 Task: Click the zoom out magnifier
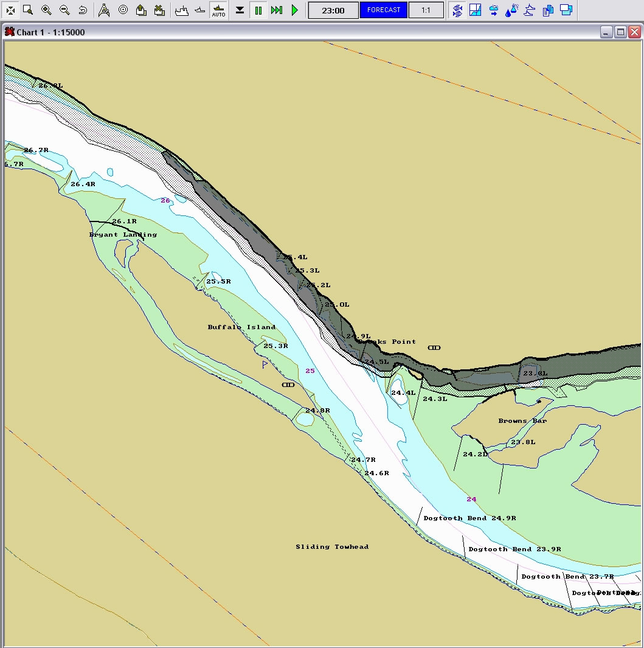point(64,10)
